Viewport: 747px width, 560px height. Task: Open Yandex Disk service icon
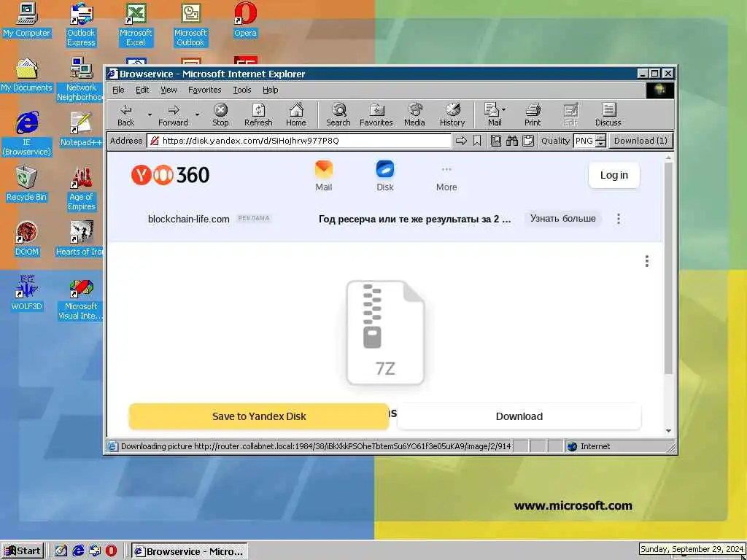(x=385, y=176)
